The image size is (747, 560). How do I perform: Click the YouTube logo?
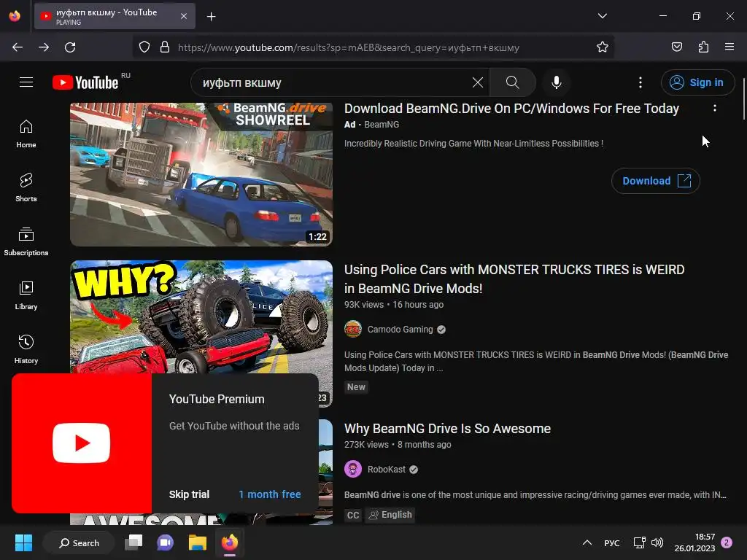pyautogui.click(x=85, y=82)
